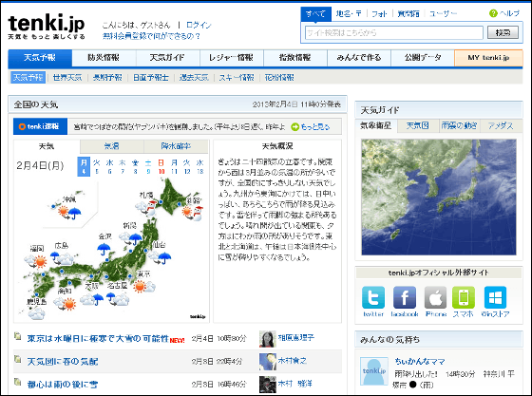532x396 pixels.
Task: Open the 防災情報 navigation tab
Action: click(104, 58)
